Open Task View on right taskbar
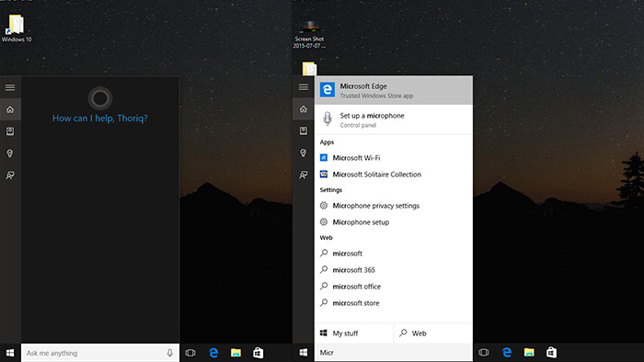 click(x=484, y=352)
